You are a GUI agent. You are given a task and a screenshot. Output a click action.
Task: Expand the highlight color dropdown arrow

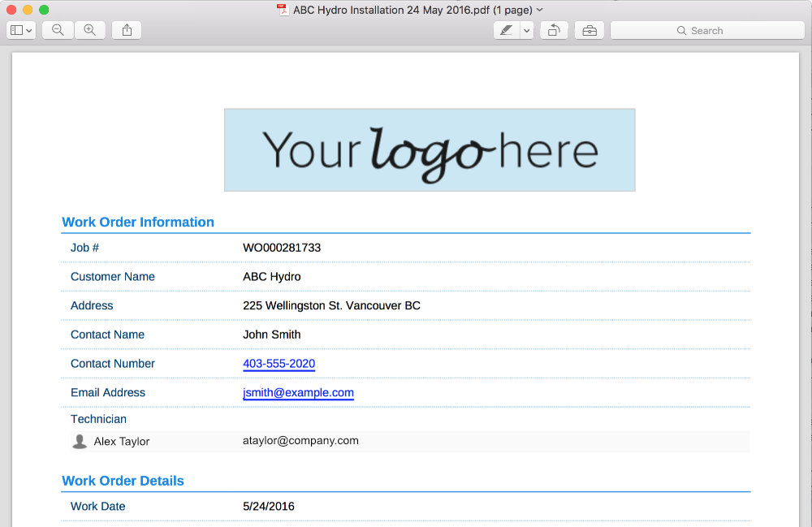[x=527, y=31]
